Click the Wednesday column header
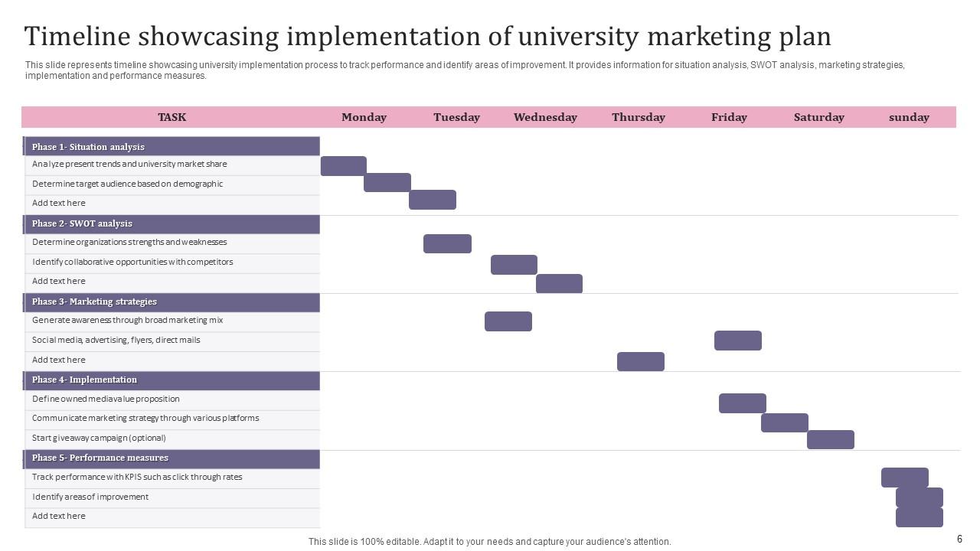980x551 pixels. pyautogui.click(x=545, y=117)
